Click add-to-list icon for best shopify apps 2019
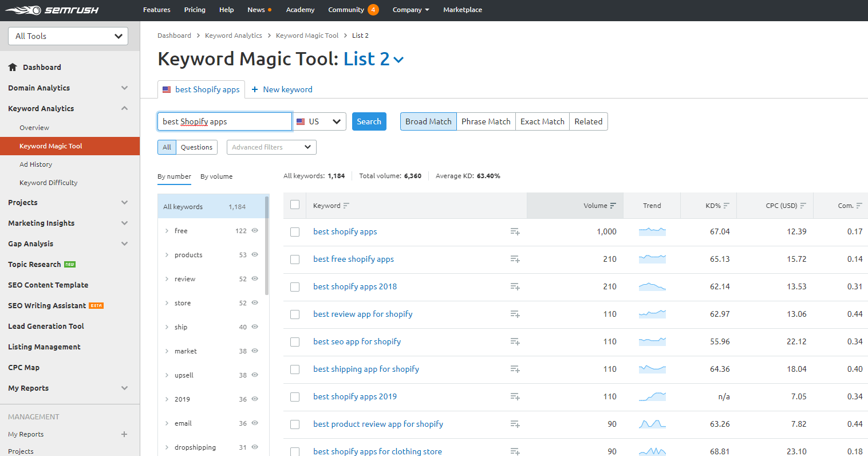The width and height of the screenshot is (868, 456). coord(515,396)
